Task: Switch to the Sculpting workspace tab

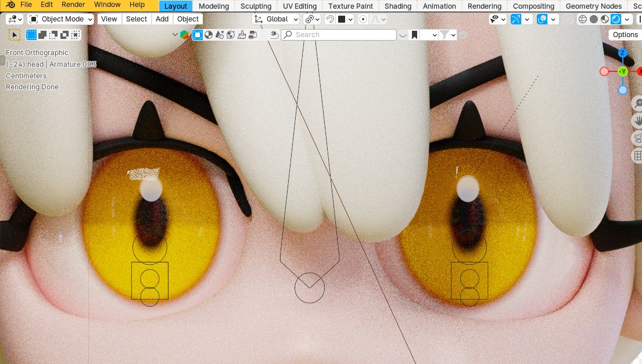Action: tap(256, 6)
